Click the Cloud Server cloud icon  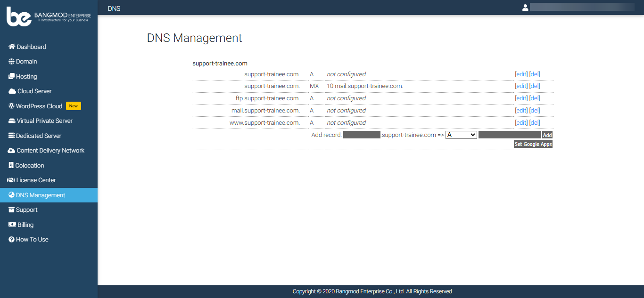(x=12, y=91)
